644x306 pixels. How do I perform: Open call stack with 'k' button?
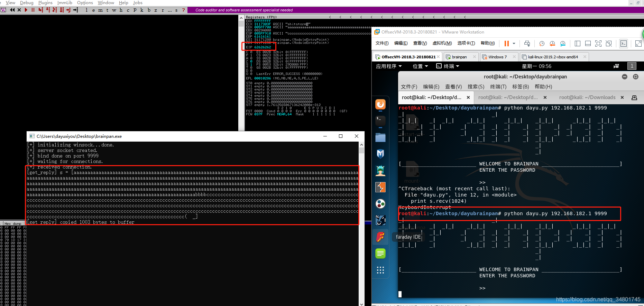click(142, 10)
